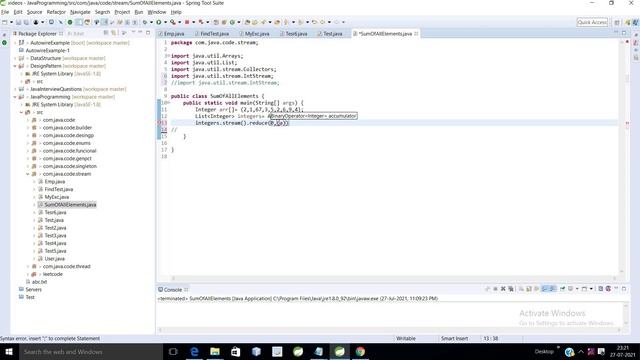Click the green Run toolbar button

coord(158,22)
